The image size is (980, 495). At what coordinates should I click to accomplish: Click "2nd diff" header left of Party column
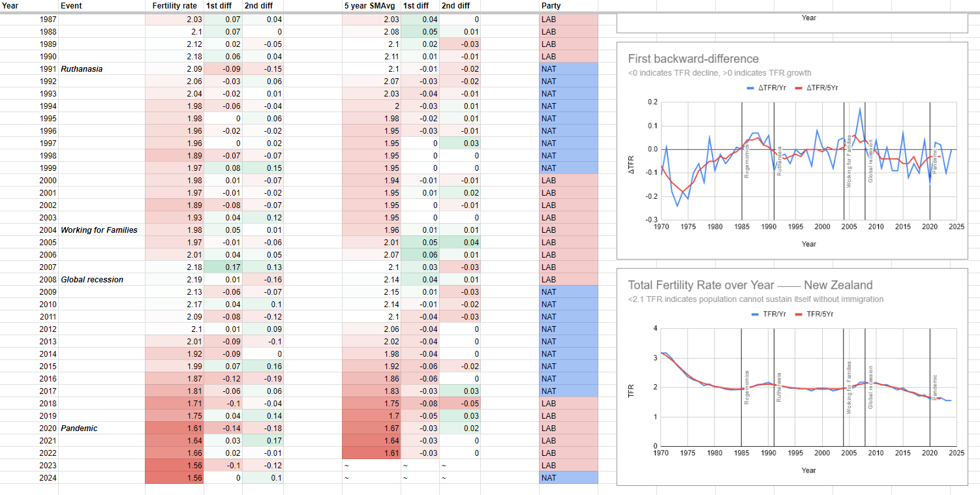pyautogui.click(x=459, y=6)
